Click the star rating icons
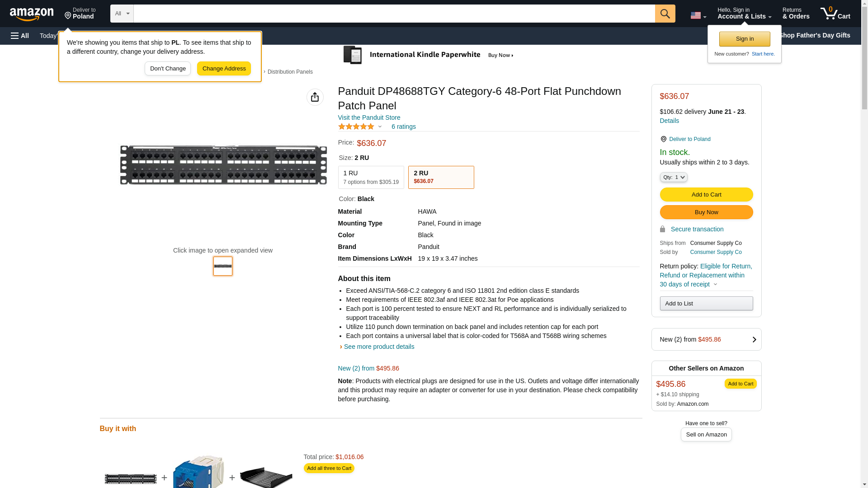868x488 pixels. [356, 127]
